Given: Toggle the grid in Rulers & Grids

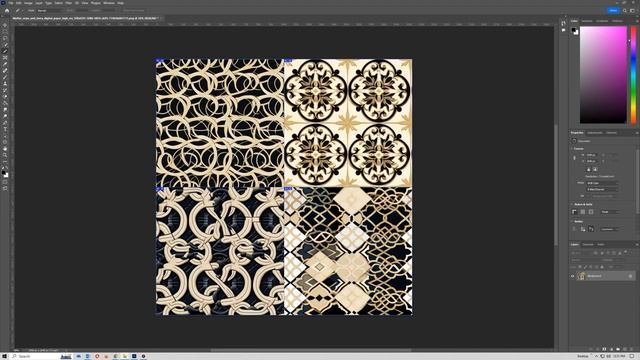Looking at the screenshot, I should click(582, 212).
